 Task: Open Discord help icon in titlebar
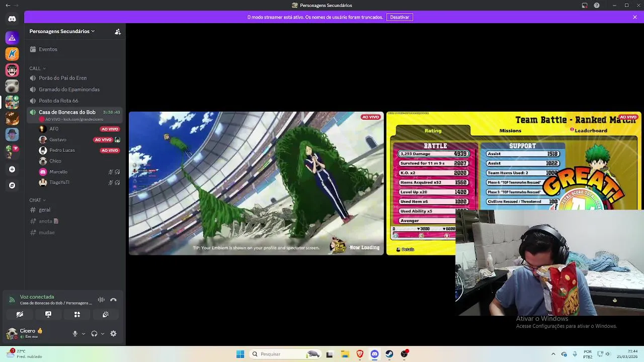click(x=597, y=6)
